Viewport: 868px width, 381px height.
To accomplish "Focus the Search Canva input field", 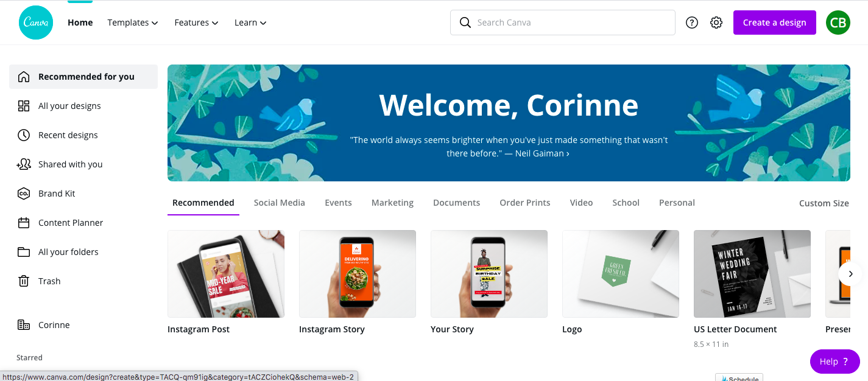I will coord(563,23).
